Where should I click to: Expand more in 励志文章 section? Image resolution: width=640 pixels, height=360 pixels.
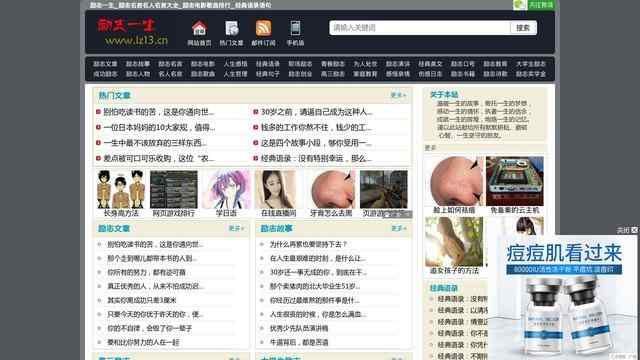coord(236,228)
